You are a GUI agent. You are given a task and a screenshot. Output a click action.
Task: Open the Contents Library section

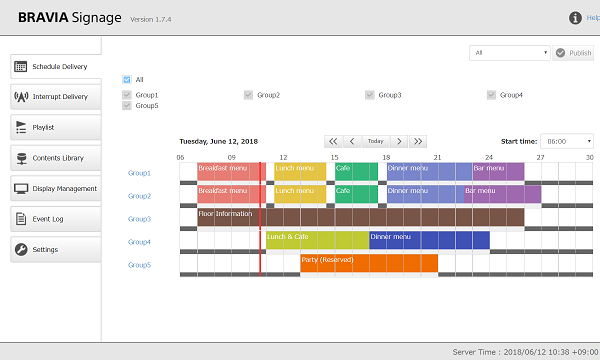[x=56, y=158]
